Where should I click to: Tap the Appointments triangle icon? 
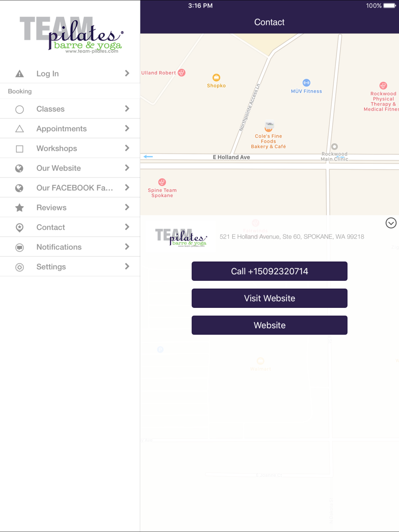20,129
